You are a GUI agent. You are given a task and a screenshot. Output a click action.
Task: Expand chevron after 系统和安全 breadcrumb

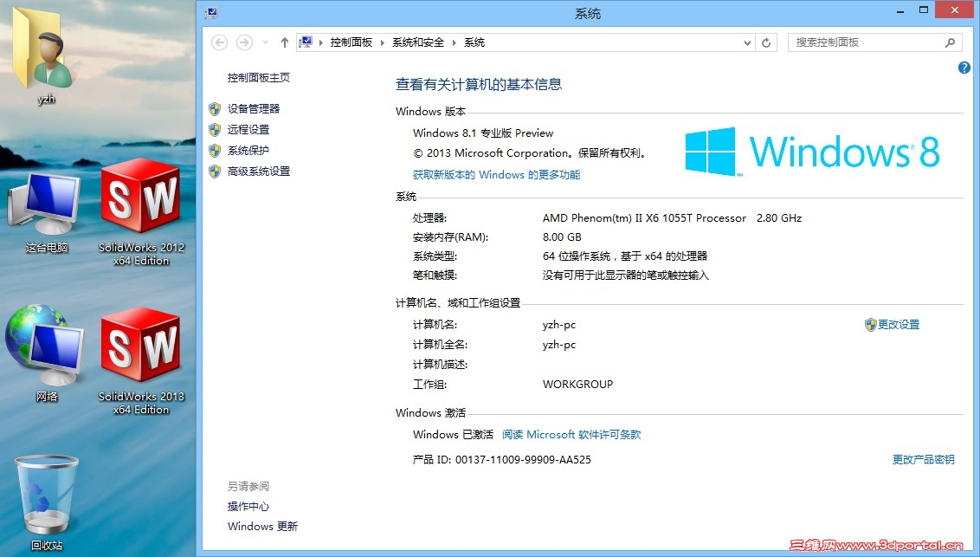(x=455, y=42)
